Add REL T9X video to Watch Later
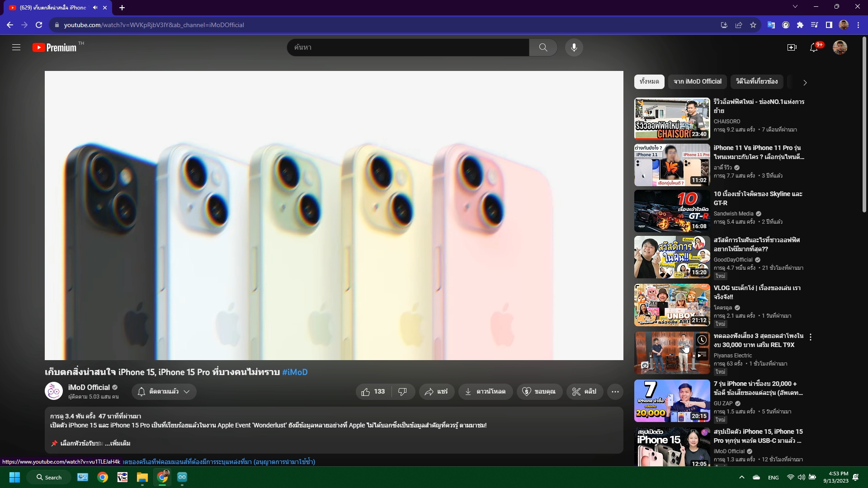868x488 pixels. (702, 340)
